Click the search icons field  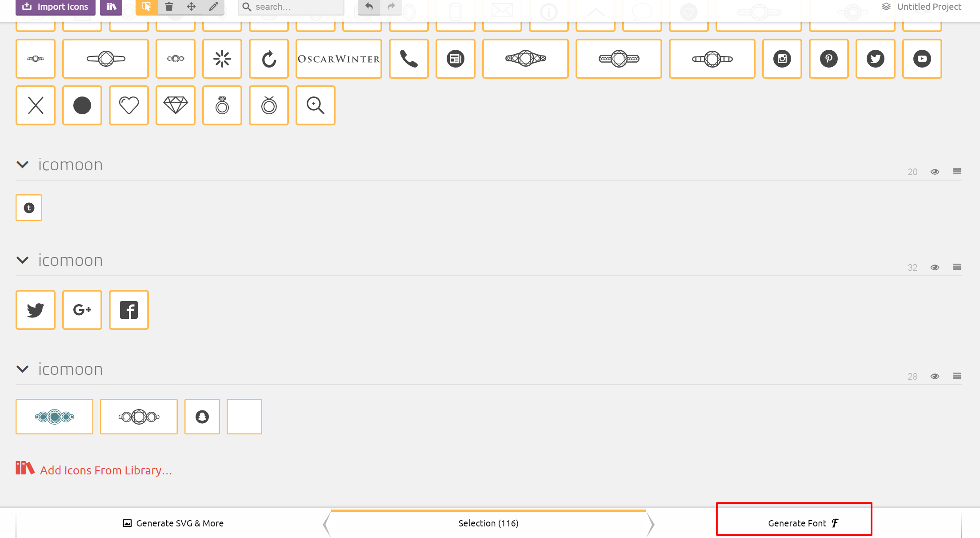click(x=296, y=7)
